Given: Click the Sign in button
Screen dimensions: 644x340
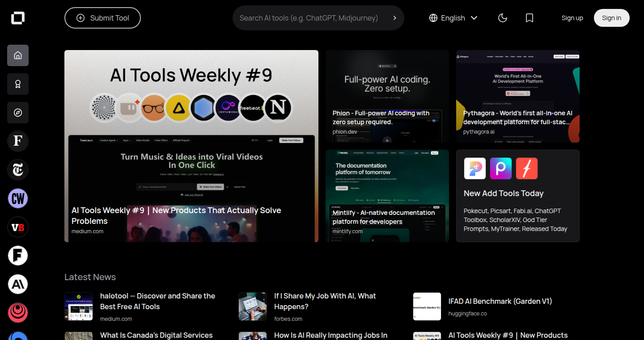Looking at the screenshot, I should point(611,18).
